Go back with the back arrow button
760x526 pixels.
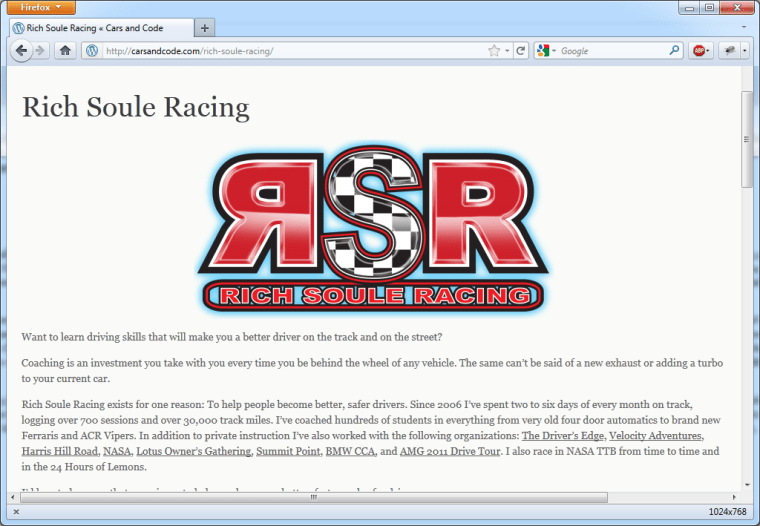21,50
